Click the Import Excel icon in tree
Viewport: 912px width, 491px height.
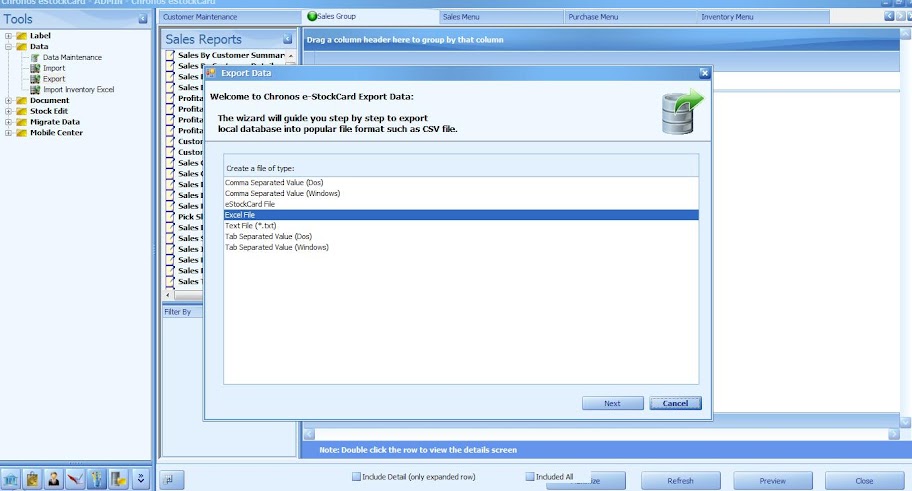click(x=35, y=68)
